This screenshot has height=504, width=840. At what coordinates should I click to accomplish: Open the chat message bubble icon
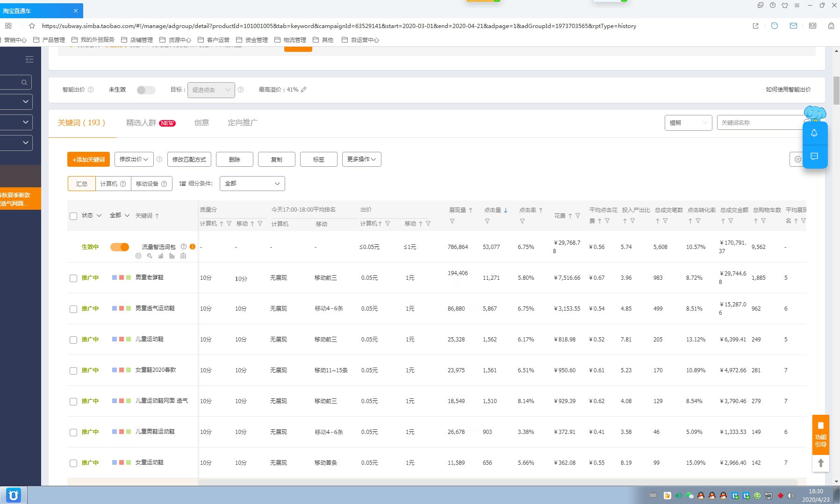click(x=814, y=156)
